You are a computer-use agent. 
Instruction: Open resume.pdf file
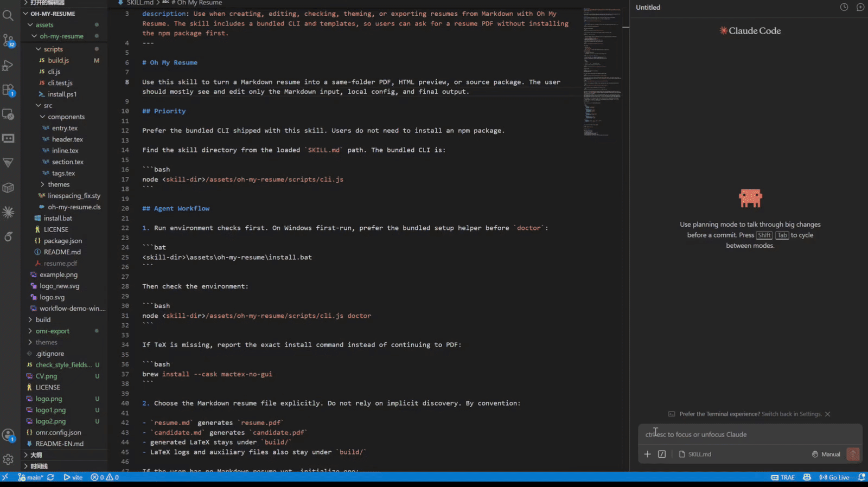click(60, 263)
